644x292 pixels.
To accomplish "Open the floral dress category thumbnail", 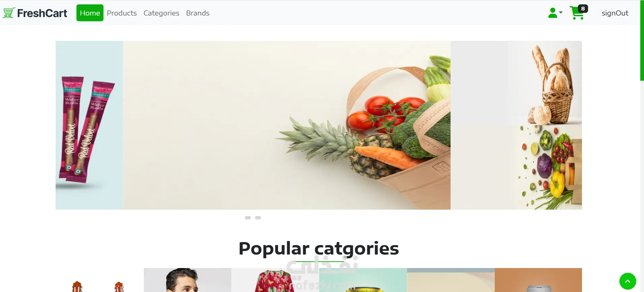I will (275, 280).
